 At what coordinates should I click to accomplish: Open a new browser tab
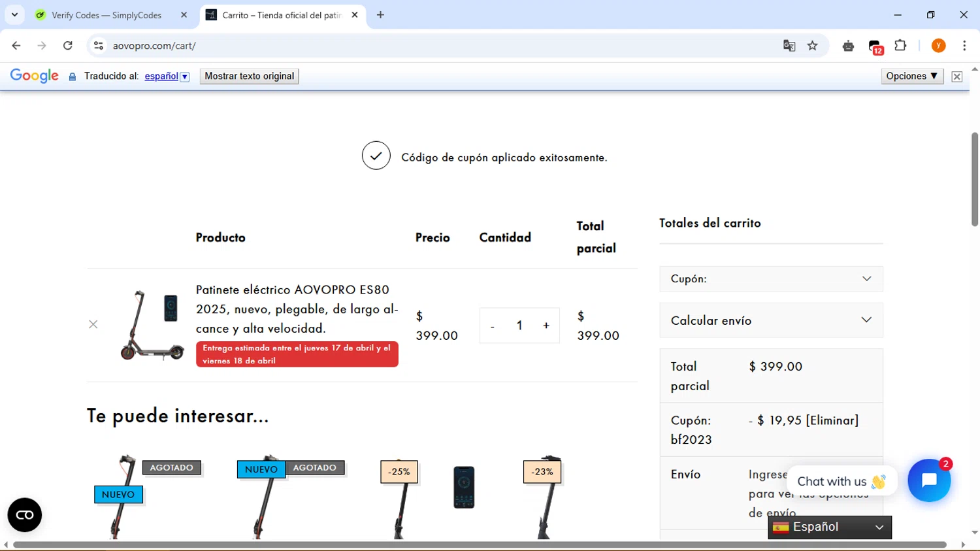point(380,15)
